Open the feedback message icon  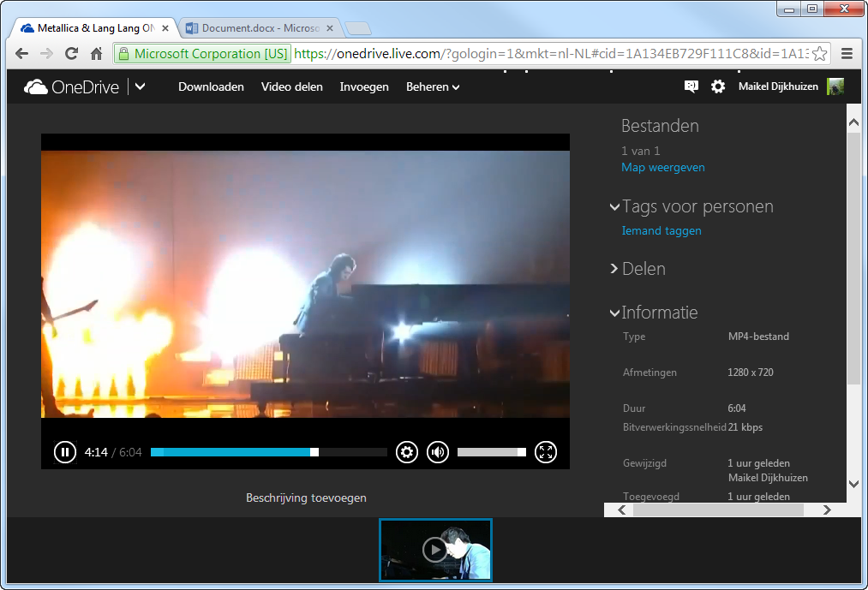[691, 86]
